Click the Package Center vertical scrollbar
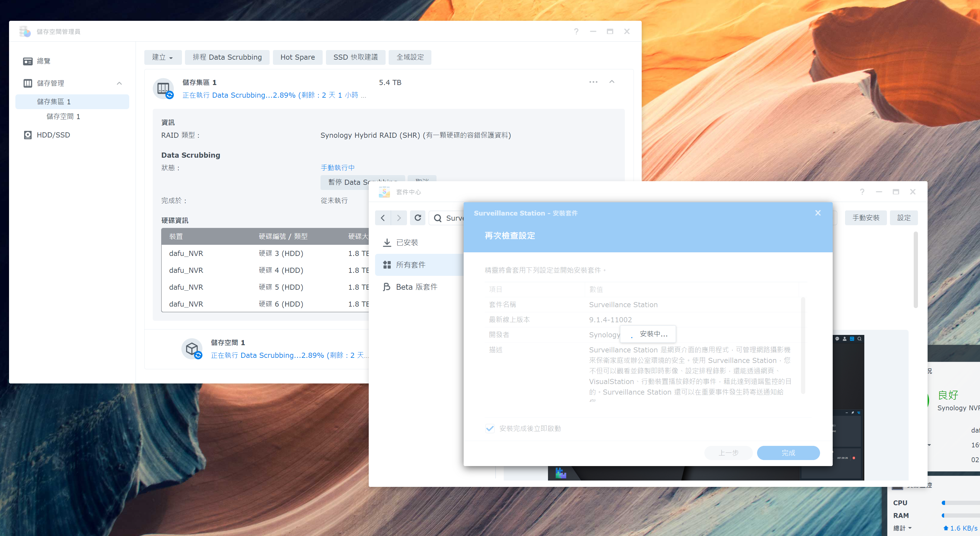 (x=916, y=270)
